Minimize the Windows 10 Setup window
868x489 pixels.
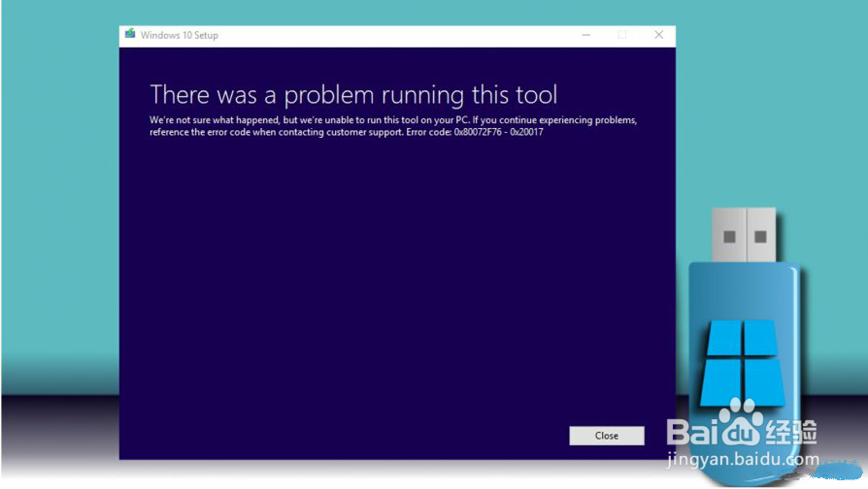click(586, 35)
